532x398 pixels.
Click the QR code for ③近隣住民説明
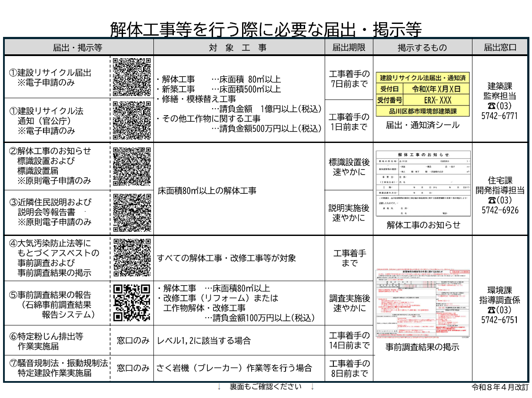point(132,213)
